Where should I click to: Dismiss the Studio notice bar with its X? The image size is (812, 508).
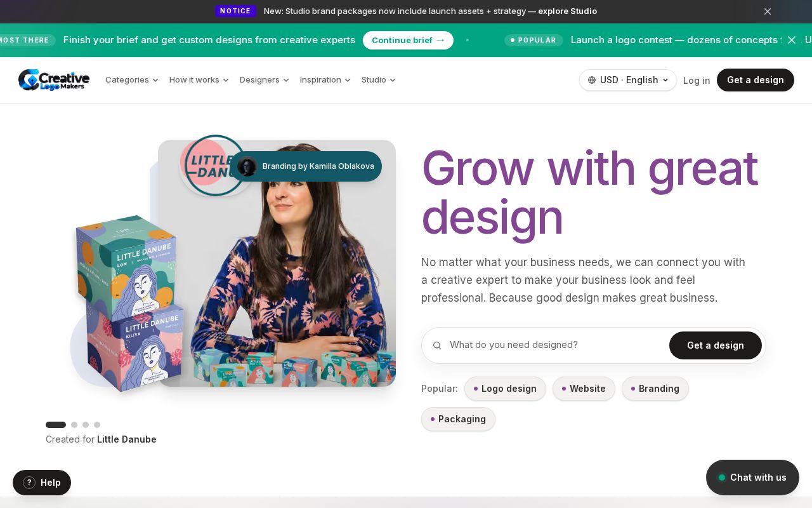click(x=768, y=11)
